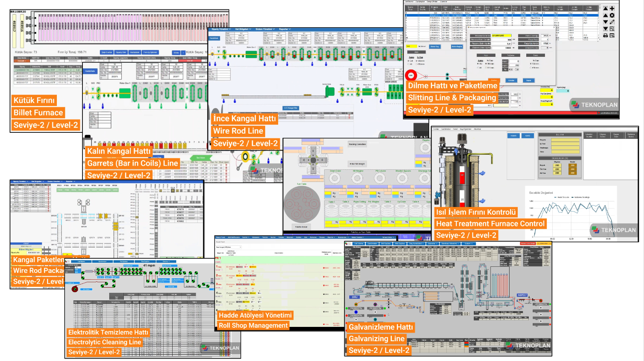Click the move-to-bottom arrow icon
This screenshot has width=644, height=361.
(x=605, y=29)
